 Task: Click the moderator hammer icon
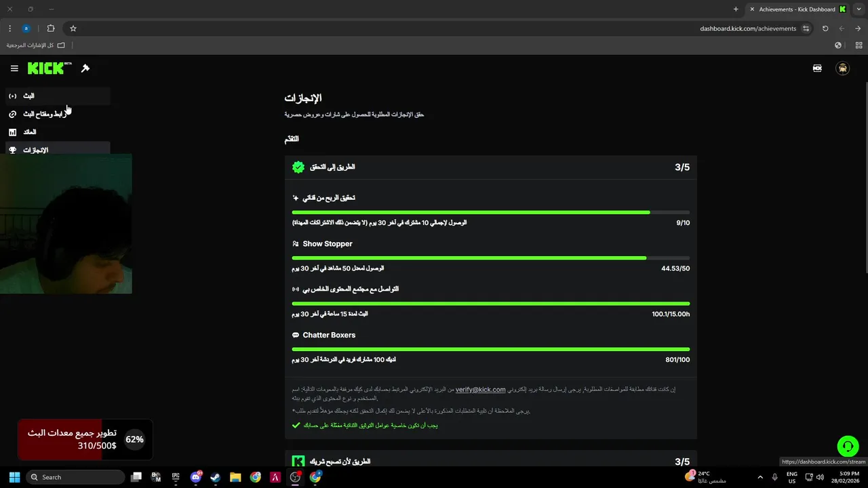(85, 68)
